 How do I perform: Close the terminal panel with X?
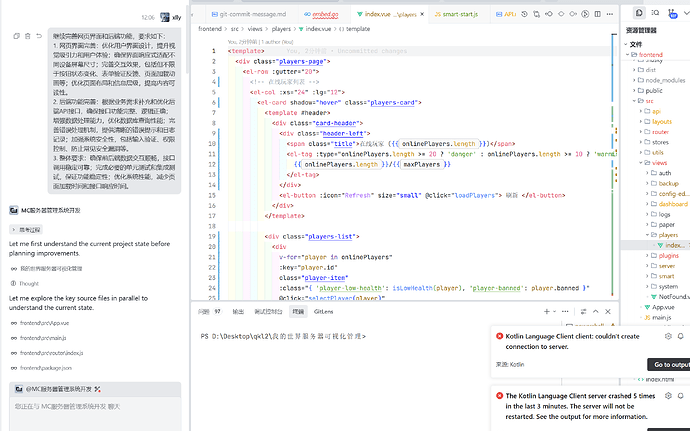608,311
